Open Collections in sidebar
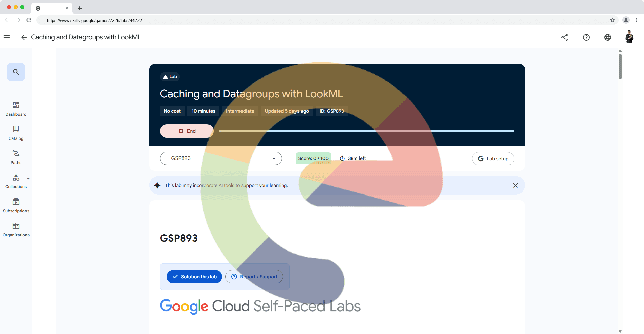The height and width of the screenshot is (334, 644). coord(16,181)
